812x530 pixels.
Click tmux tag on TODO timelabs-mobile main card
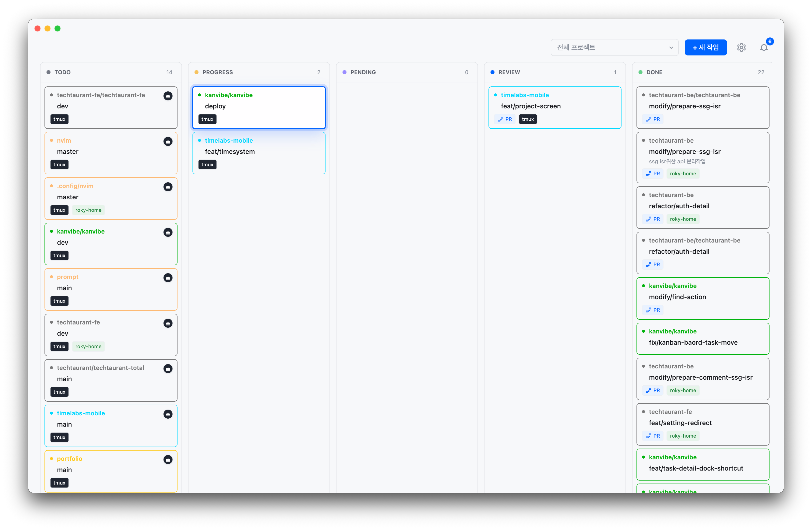tap(59, 437)
